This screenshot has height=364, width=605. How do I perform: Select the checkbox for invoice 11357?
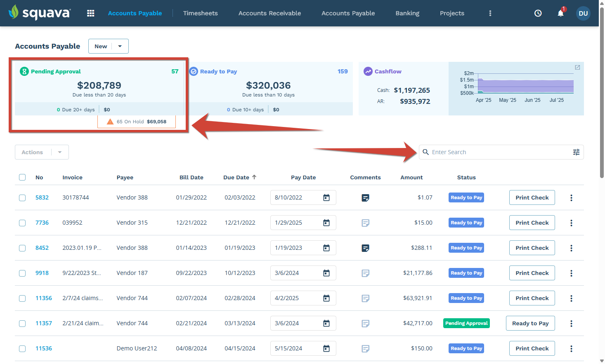(x=22, y=324)
